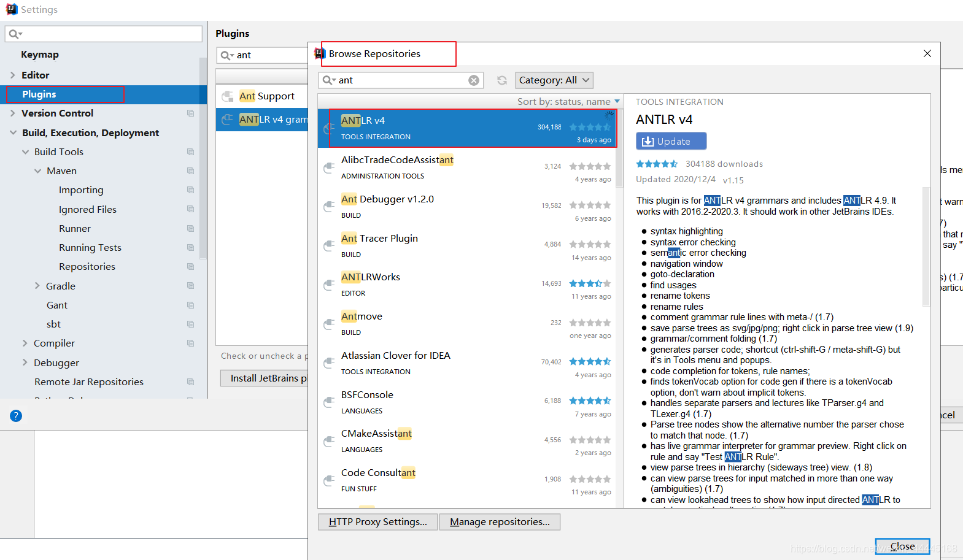Select CMakeAssistant plugin entry
Viewport: 963px width, 560px height.
pyautogui.click(x=468, y=441)
